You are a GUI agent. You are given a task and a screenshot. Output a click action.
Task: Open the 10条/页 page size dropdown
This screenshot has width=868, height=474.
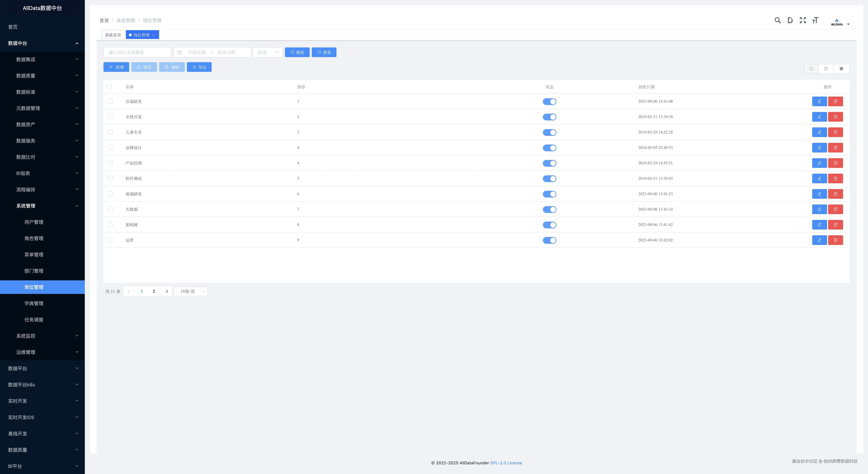pos(191,291)
